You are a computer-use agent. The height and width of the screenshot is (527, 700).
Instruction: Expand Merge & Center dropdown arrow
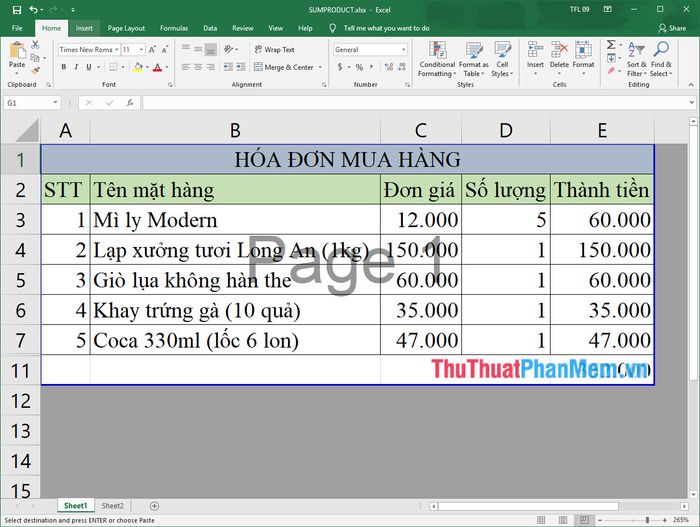tap(320, 67)
